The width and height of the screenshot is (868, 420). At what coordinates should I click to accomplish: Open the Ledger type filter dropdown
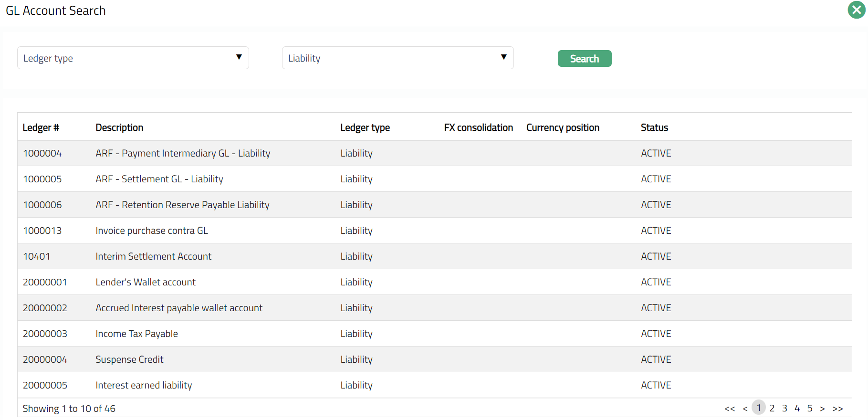coord(133,58)
